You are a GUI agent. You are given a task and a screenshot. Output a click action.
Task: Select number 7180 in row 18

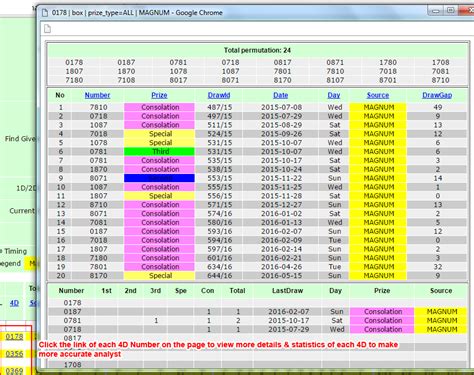coord(99,258)
